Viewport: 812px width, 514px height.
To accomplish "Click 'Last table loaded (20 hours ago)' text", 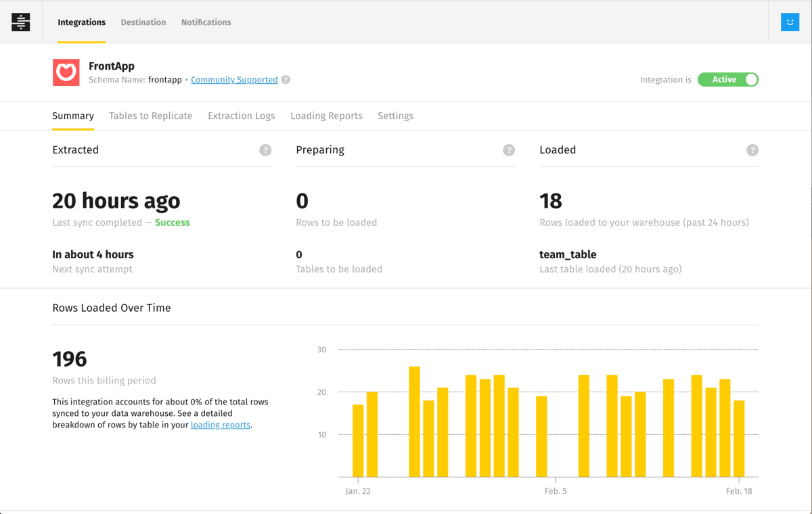I will pyautogui.click(x=610, y=269).
